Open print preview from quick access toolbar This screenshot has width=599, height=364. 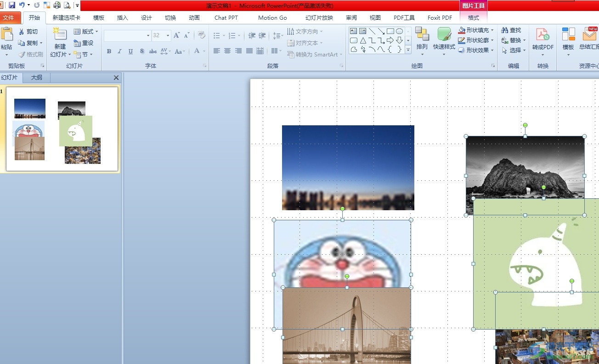point(67,5)
